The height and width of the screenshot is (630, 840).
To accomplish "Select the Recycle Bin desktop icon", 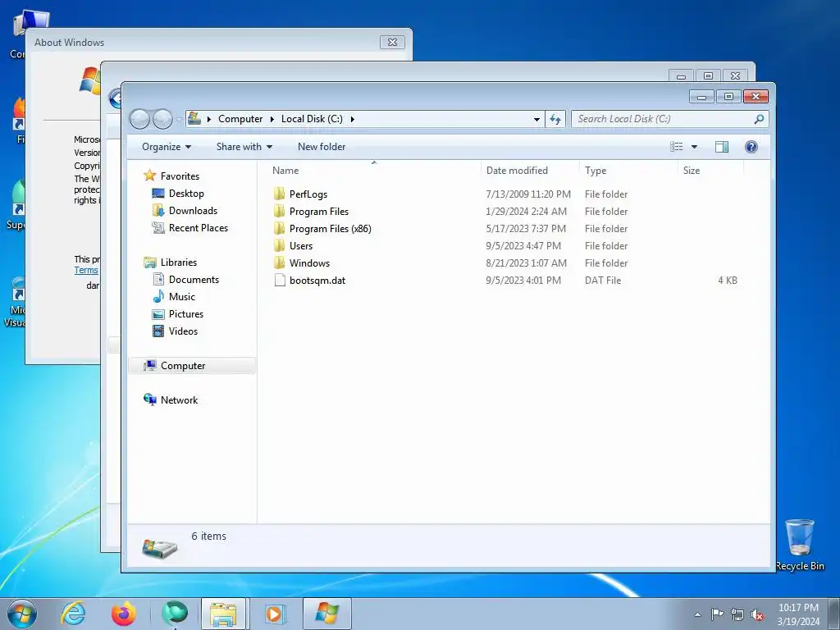I will tap(799, 545).
